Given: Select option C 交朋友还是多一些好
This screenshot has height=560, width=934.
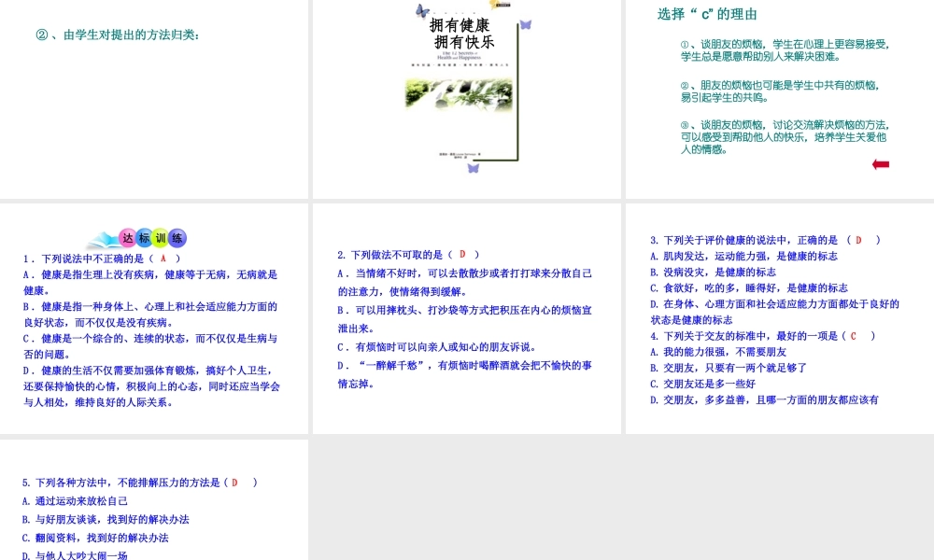Looking at the screenshot, I should (x=703, y=384).
